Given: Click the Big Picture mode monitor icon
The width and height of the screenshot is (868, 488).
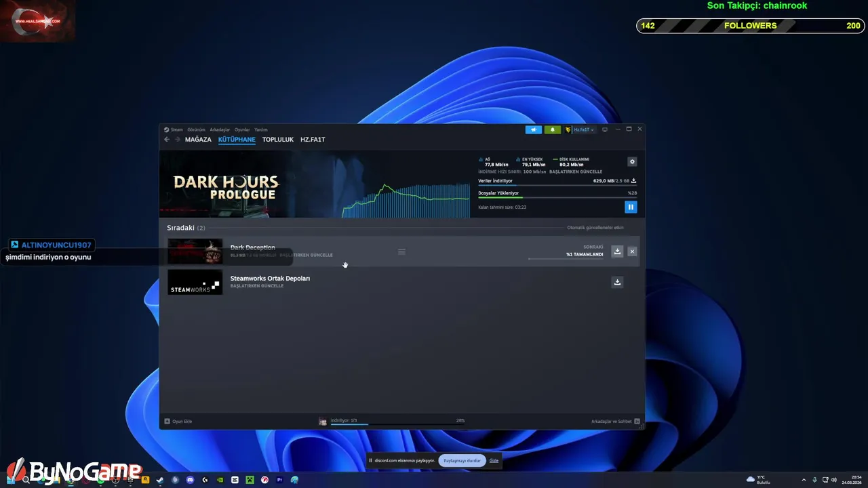Looking at the screenshot, I should 605,129.
